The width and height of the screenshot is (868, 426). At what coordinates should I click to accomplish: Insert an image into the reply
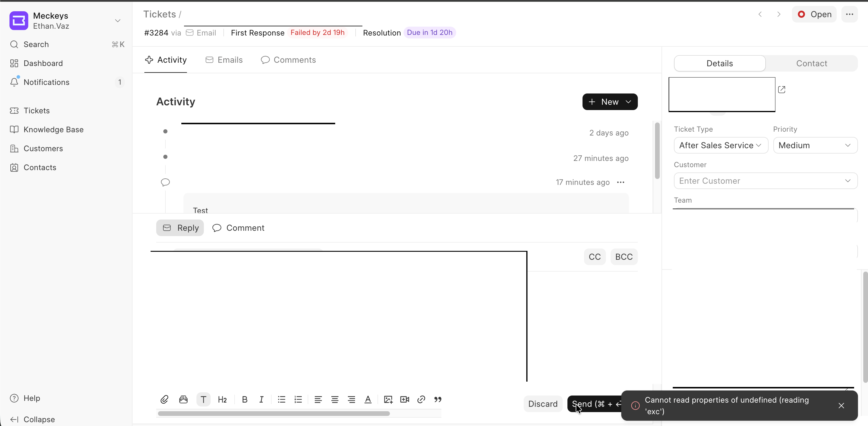click(388, 399)
